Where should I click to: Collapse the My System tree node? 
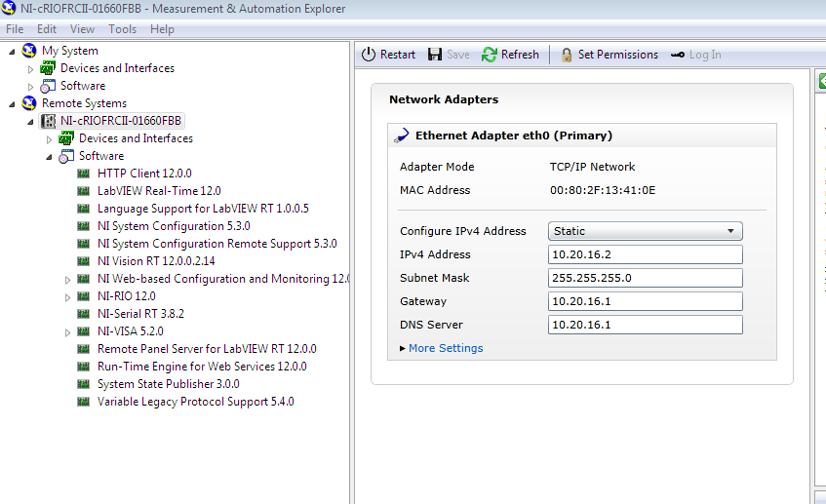[12, 52]
